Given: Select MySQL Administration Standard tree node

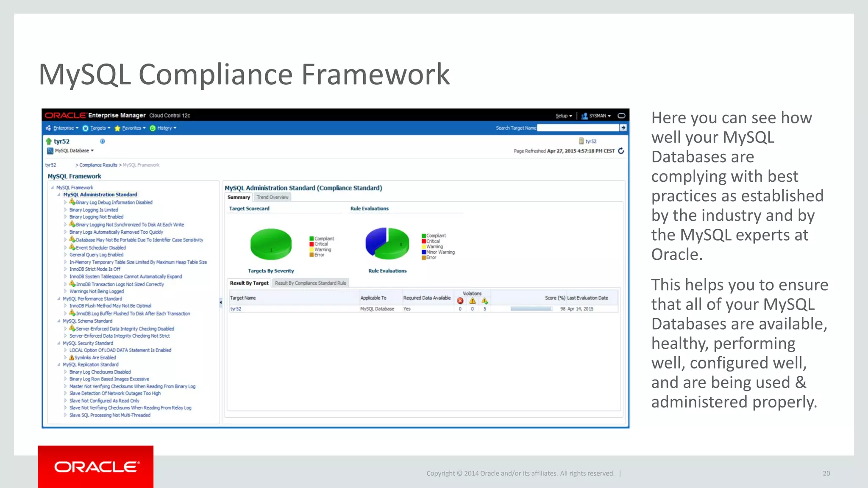Looking at the screenshot, I should click(x=100, y=195).
